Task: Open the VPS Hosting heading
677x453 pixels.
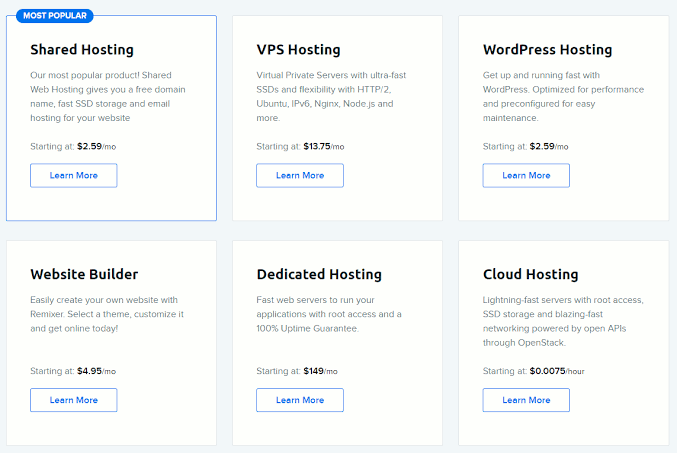Action: point(298,50)
